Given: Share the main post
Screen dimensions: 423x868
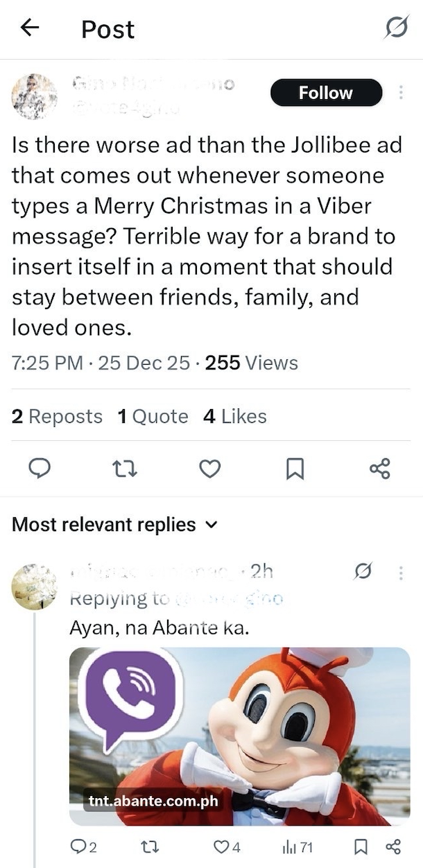Looking at the screenshot, I should (x=380, y=469).
